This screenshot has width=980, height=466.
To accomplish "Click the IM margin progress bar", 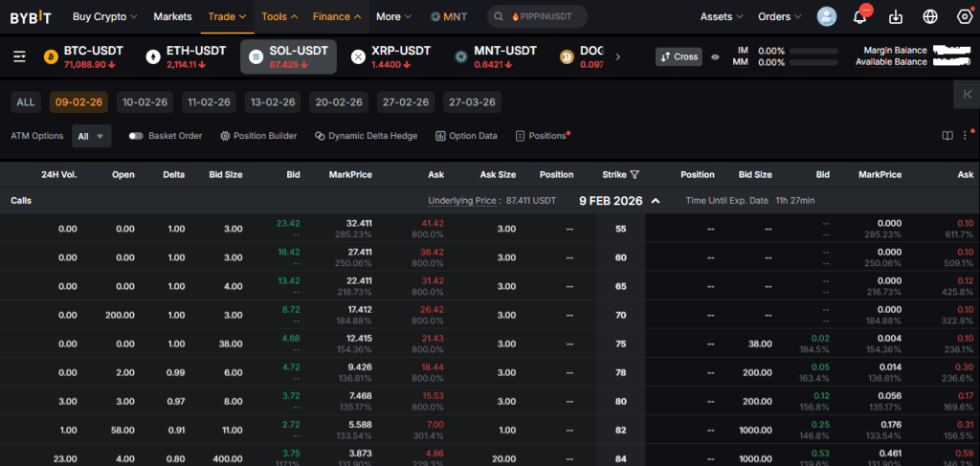I will tap(813, 51).
